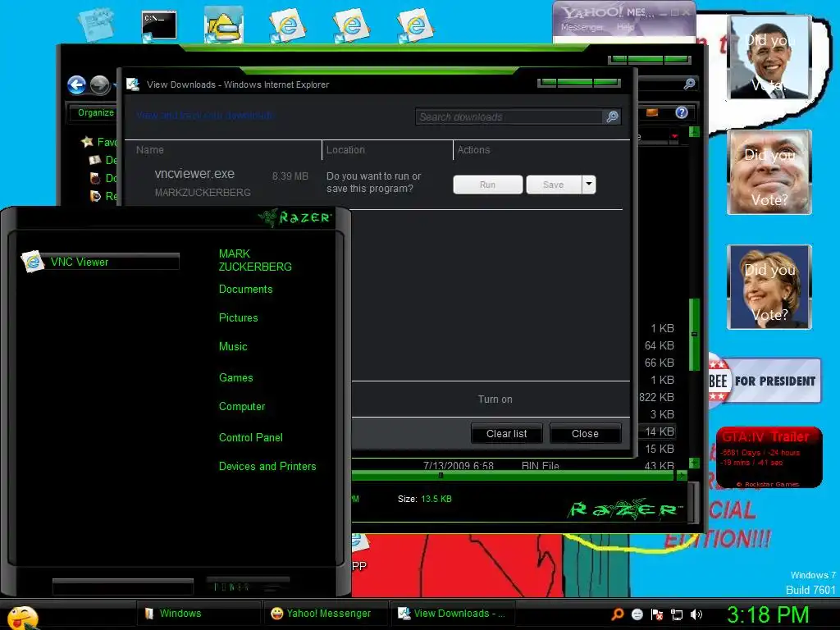Click the Location column header
Viewport: 840px width, 630px height.
(x=345, y=150)
